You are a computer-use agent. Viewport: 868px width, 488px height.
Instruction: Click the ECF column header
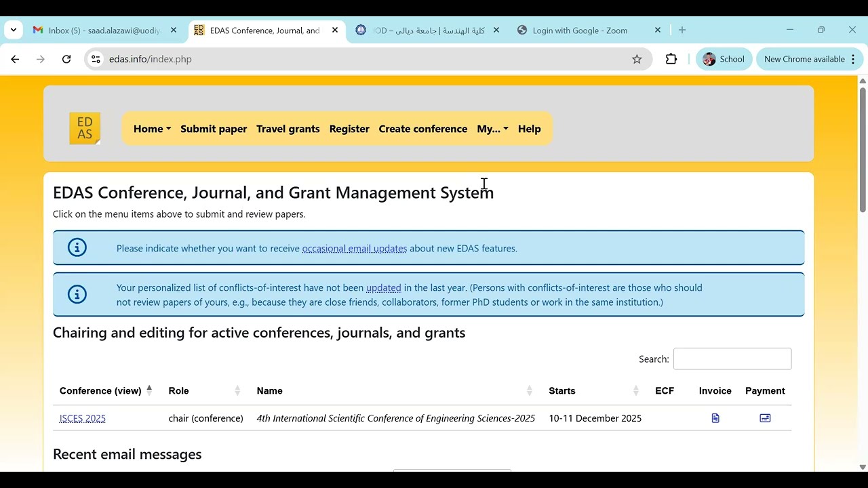665,390
